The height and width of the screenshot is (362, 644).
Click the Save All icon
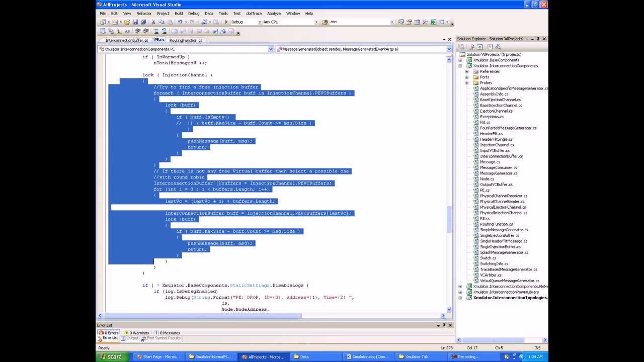pos(143,22)
